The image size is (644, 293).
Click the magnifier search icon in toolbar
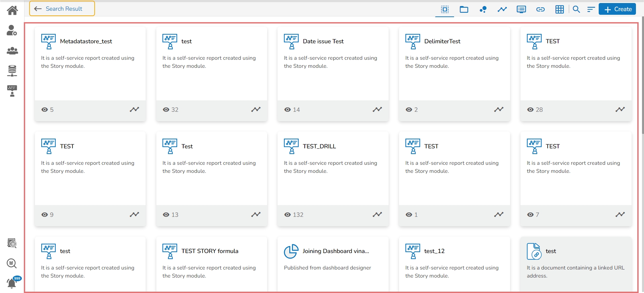coord(576,9)
